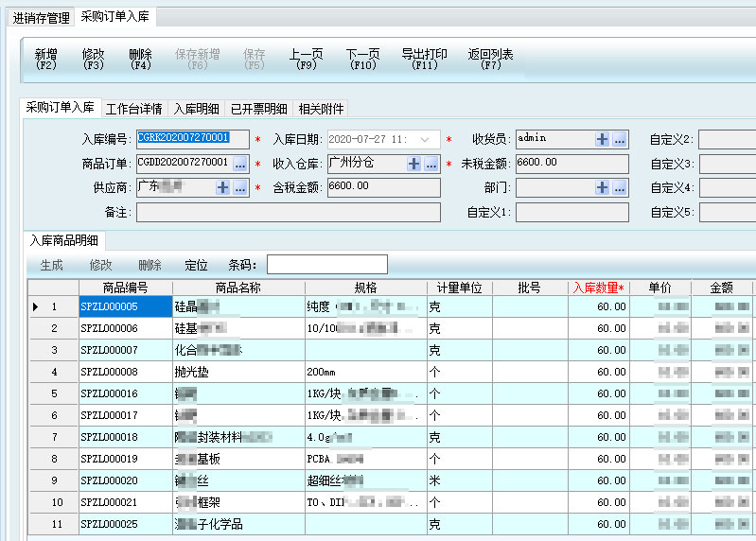756x541 pixels.
Task: Open the 已开票明细 tab
Action: click(x=259, y=109)
